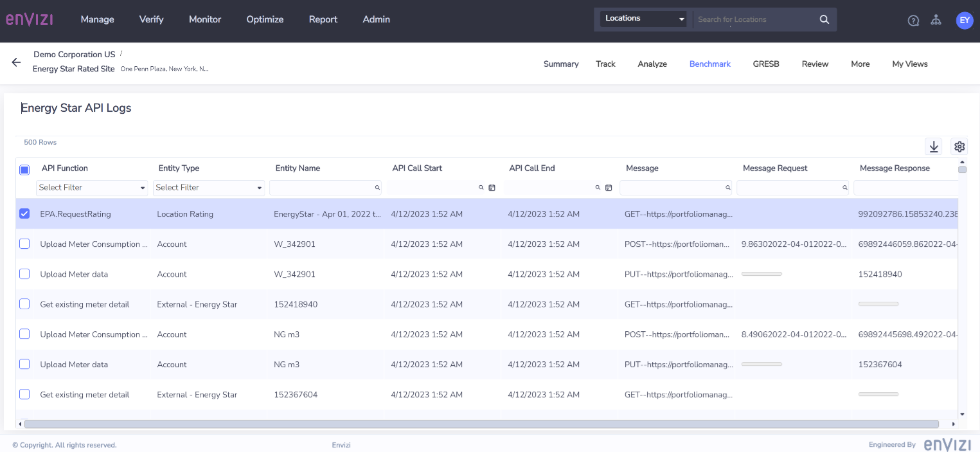
Task: Click the Energy Star Rated Site breadcrumb
Action: tap(74, 69)
